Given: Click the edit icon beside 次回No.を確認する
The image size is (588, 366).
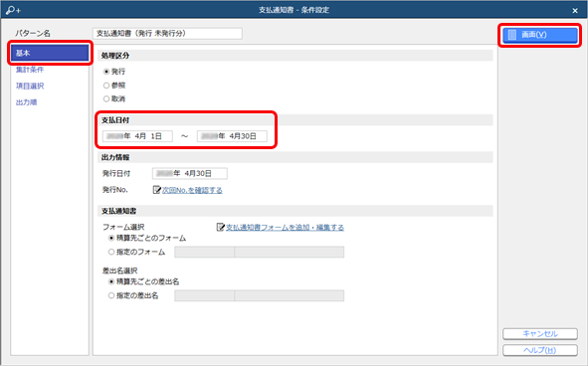Looking at the screenshot, I should [157, 190].
